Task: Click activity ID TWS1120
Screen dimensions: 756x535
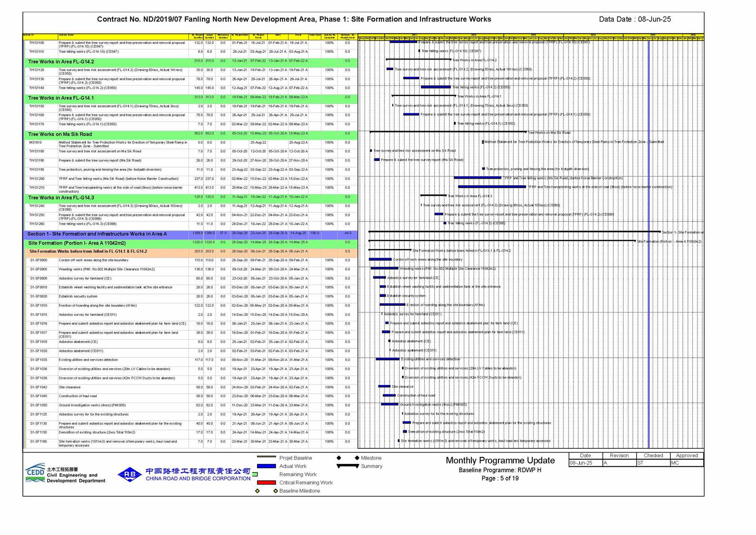Action: click(37, 70)
